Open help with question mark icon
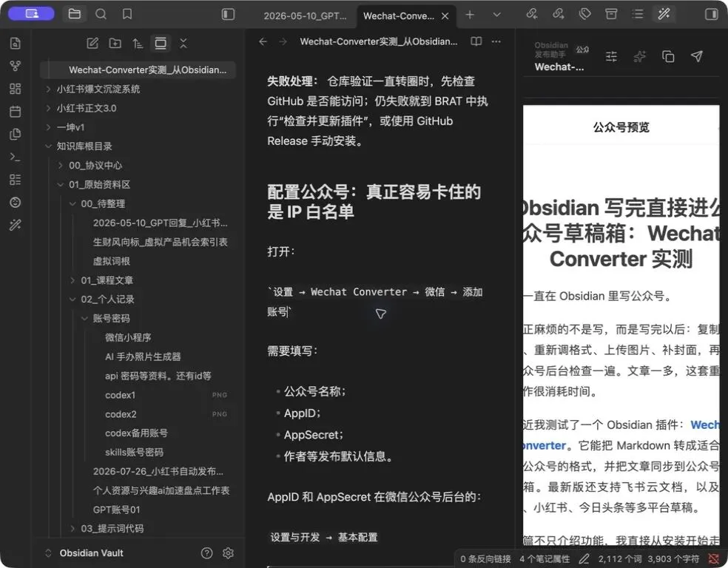728x568 pixels. (x=206, y=552)
